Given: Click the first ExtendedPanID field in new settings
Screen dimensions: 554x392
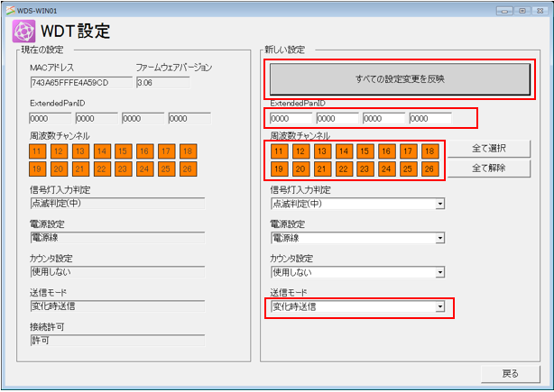Looking at the screenshot, I should [x=290, y=118].
